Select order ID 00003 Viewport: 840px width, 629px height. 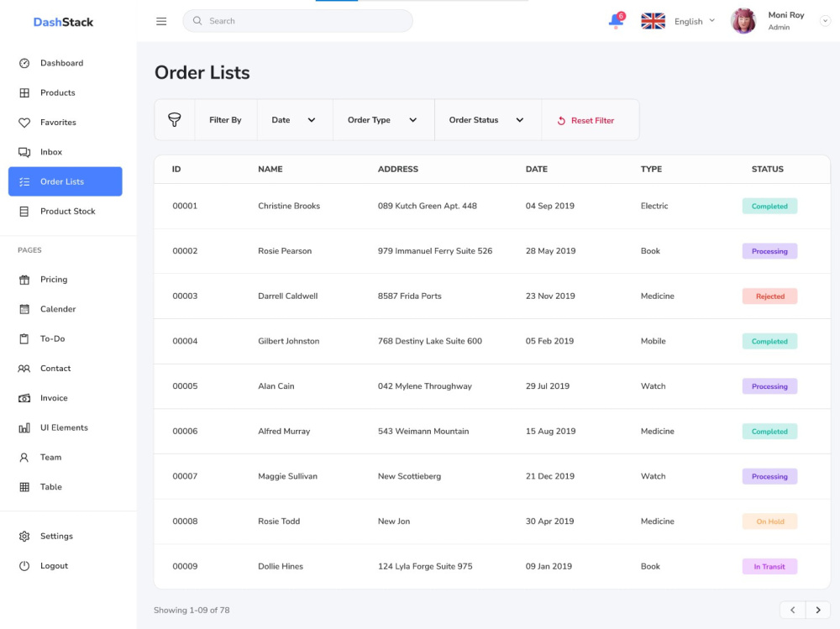click(x=185, y=296)
